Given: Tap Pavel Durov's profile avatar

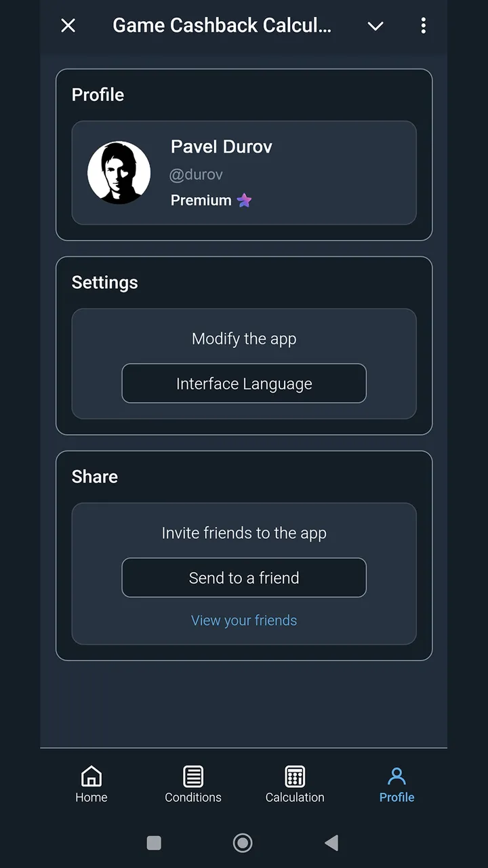Looking at the screenshot, I should click(119, 172).
